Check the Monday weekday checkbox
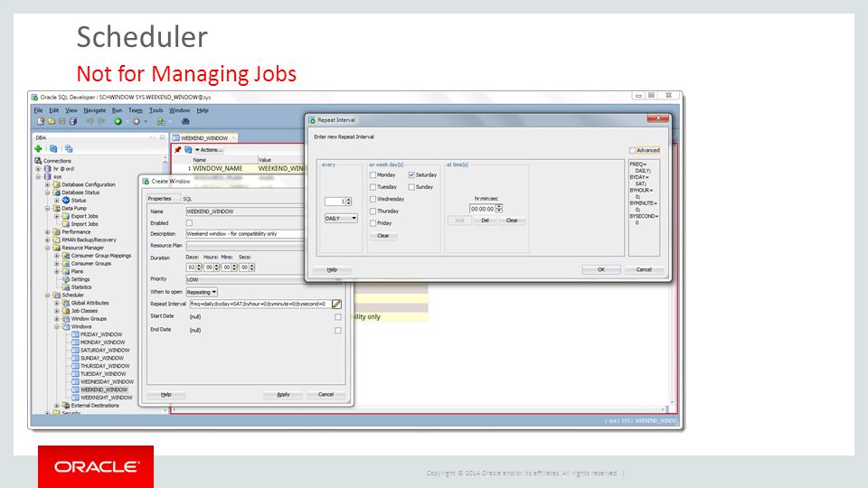The height and width of the screenshot is (488, 868). point(373,174)
